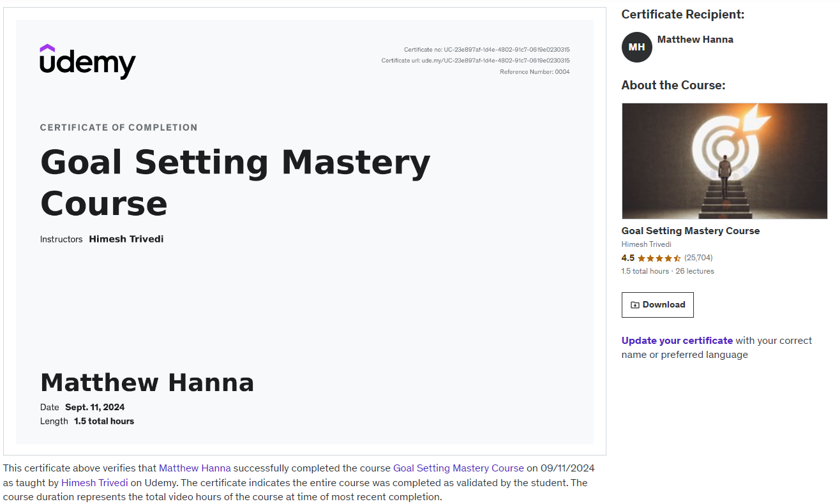Screen dimensions: 840x504
Task: Click the large Goal Setting Mastery Course title
Action: pyautogui.click(x=235, y=182)
